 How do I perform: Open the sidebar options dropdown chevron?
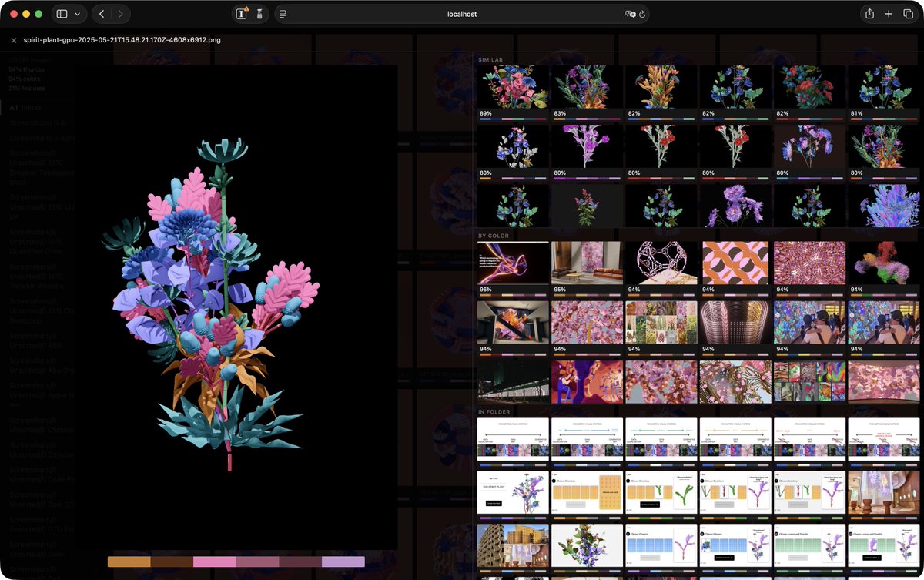point(79,14)
